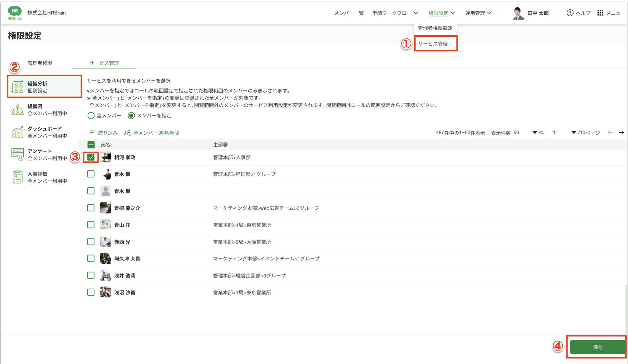The width and height of the screenshot is (628, 364).
Task: Expand the 申請ワークフロー dropdown
Action: coord(395,13)
